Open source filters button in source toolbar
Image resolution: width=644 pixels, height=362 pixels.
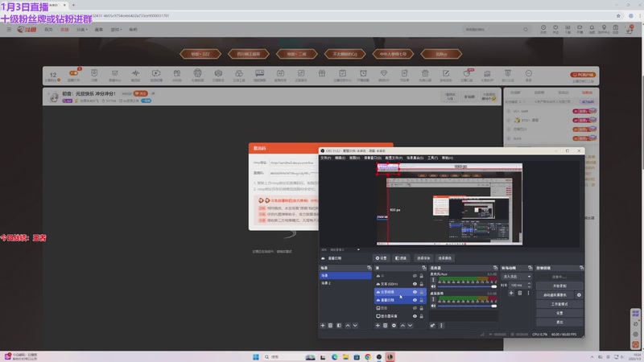[x=401, y=258]
